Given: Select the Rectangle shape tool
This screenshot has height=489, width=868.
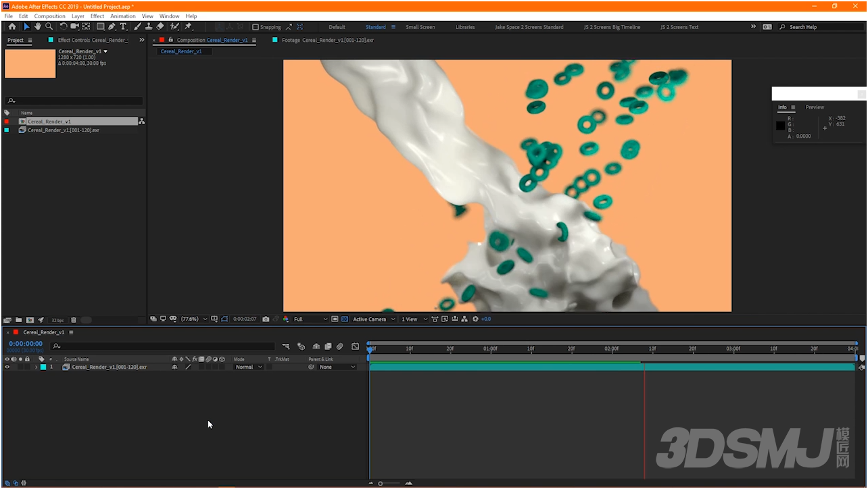Looking at the screenshot, I should pos(101,27).
